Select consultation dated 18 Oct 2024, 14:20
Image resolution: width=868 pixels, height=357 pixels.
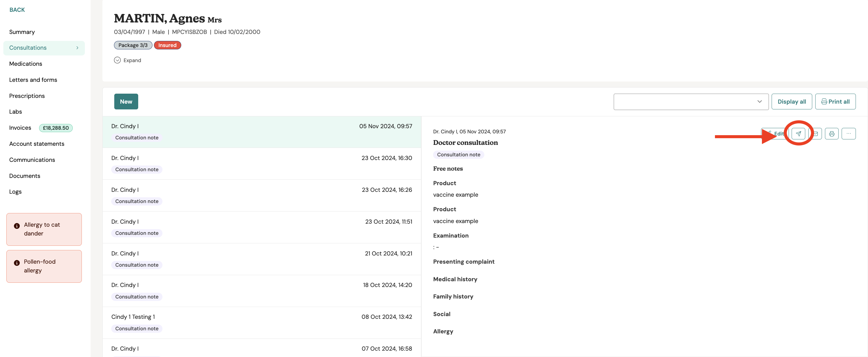262,291
